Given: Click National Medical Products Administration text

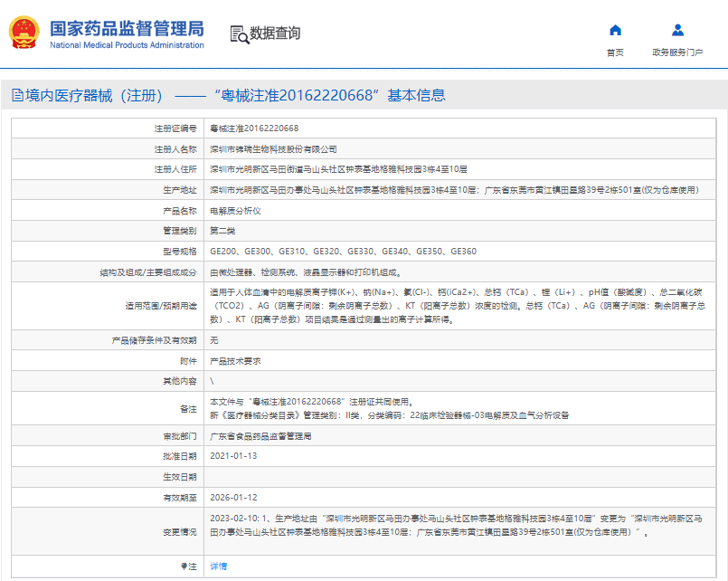Looking at the screenshot, I should (x=127, y=45).
